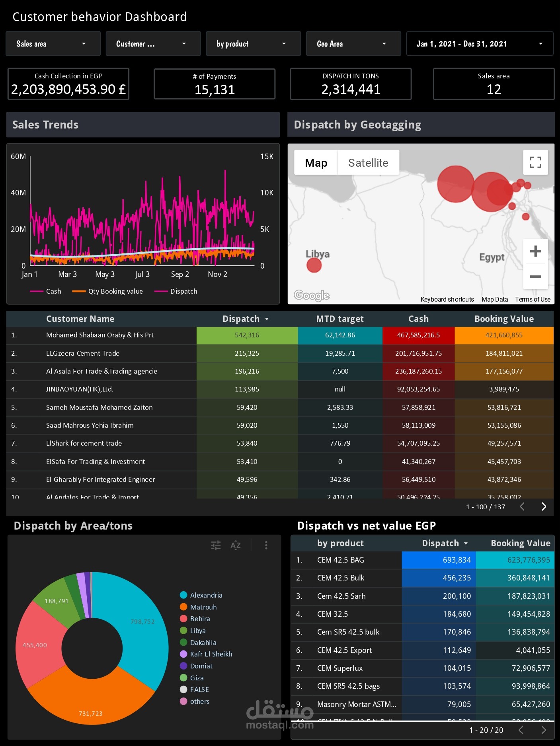Image resolution: width=560 pixels, height=746 pixels.
Task: Open the date range picker Jan 1 - Dec 31, 2021
Action: pyautogui.click(x=480, y=44)
